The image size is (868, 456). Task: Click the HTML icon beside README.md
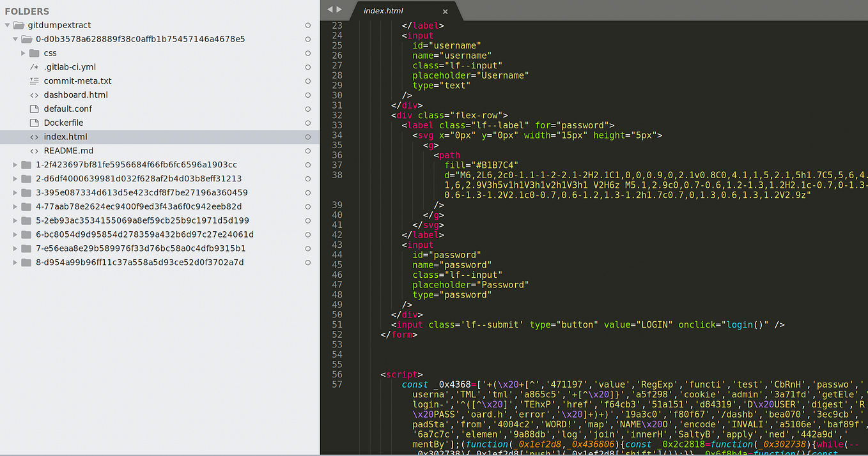pyautogui.click(x=35, y=150)
